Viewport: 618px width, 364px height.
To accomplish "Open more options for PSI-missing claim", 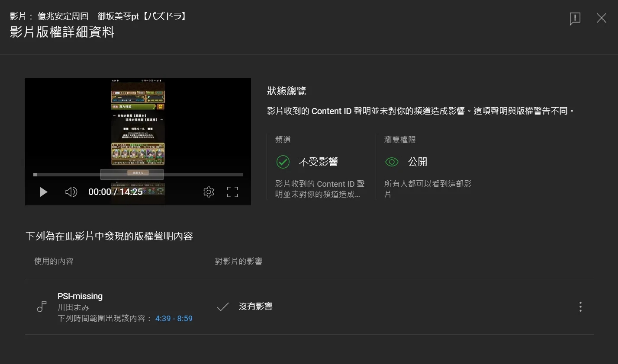I will click(580, 307).
